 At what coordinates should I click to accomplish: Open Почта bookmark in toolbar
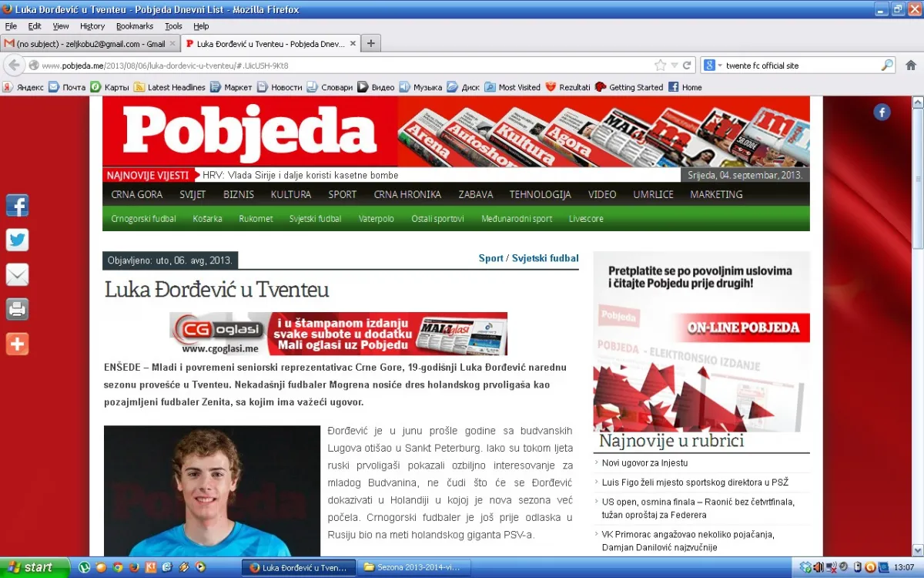pyautogui.click(x=67, y=87)
